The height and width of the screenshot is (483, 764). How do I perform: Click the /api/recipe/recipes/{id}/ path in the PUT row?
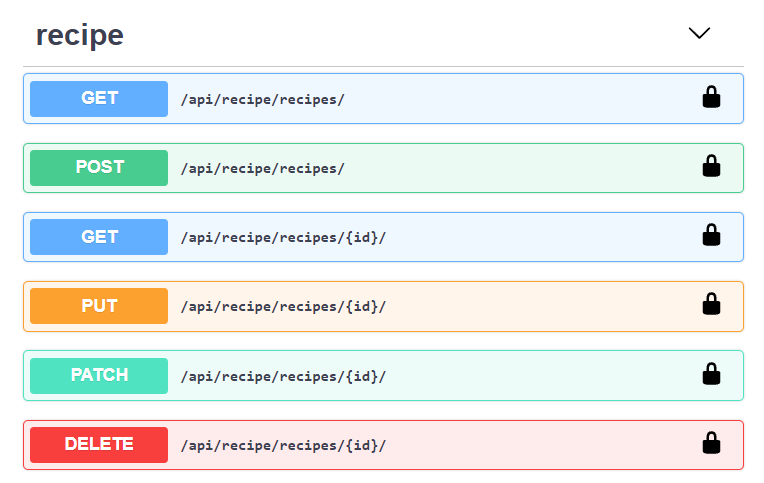[x=283, y=307]
